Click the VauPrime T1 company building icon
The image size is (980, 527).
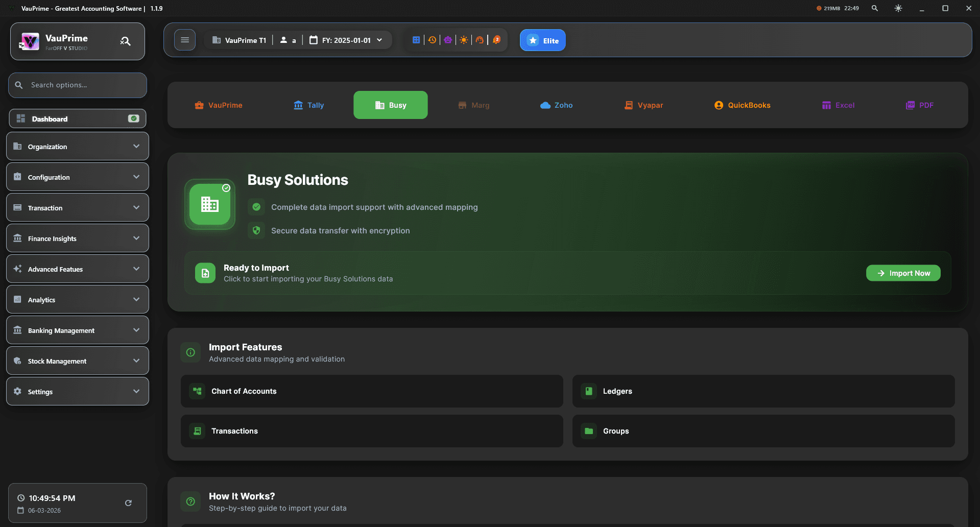[217, 40]
